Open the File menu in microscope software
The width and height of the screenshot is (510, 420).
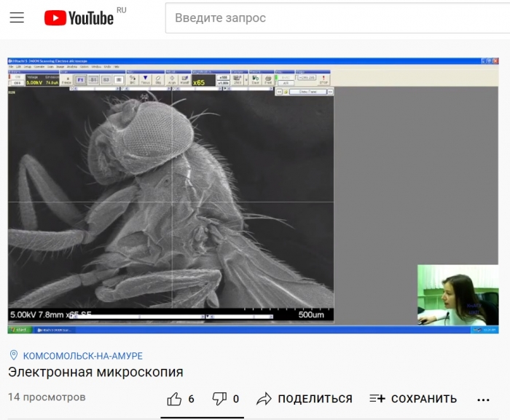[x=12, y=66]
